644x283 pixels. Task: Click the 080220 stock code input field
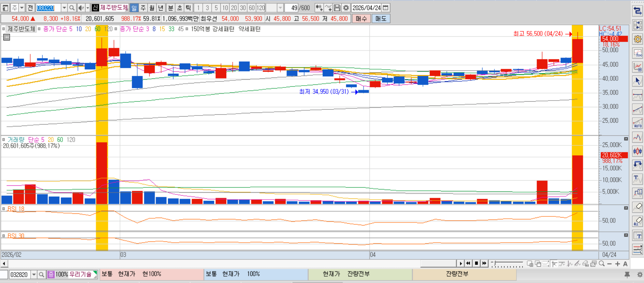click(49, 8)
